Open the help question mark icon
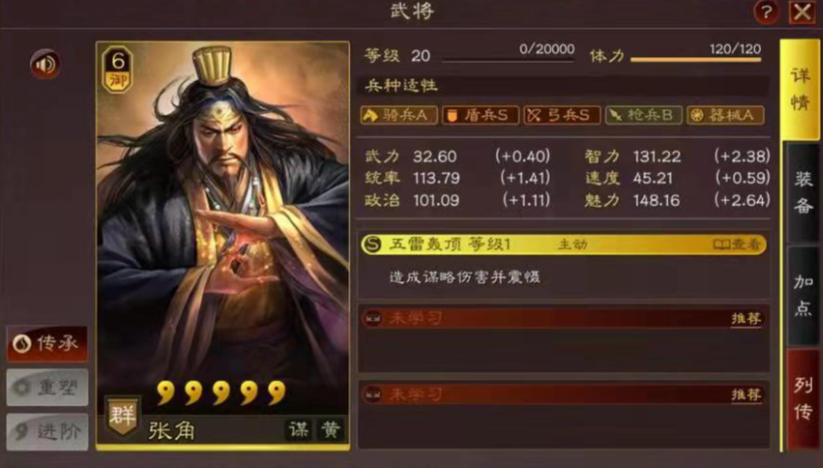This screenshot has width=823, height=468. coord(766,12)
